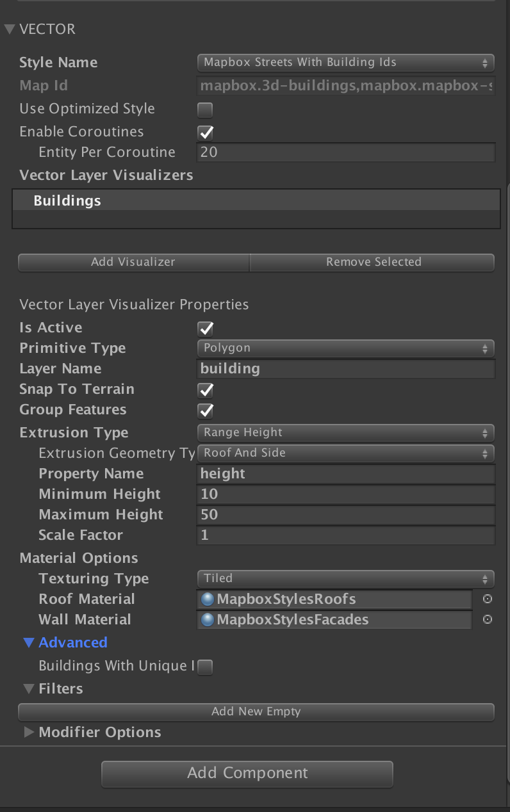This screenshot has height=812, width=510.
Task: Collapse the Advanced foldout
Action: (29, 642)
